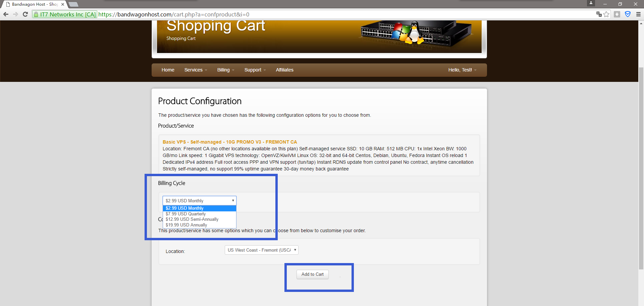Open the translate page icon

(x=599, y=14)
